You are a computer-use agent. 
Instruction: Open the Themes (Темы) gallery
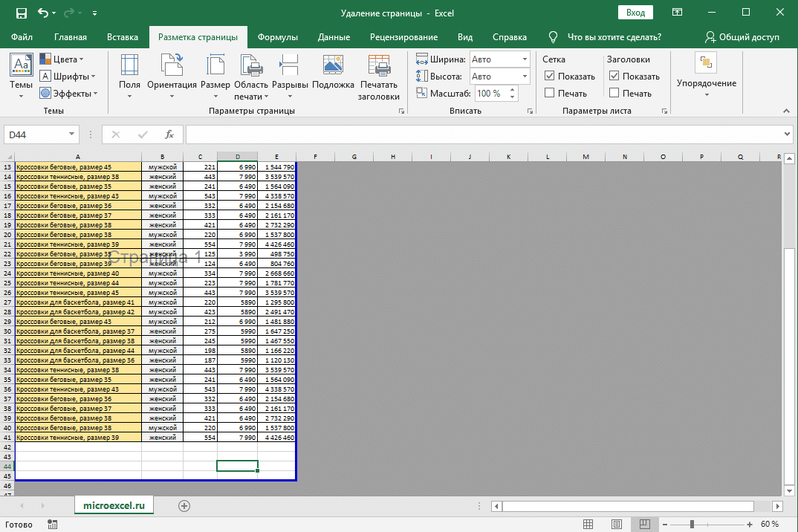pyautogui.click(x=21, y=74)
